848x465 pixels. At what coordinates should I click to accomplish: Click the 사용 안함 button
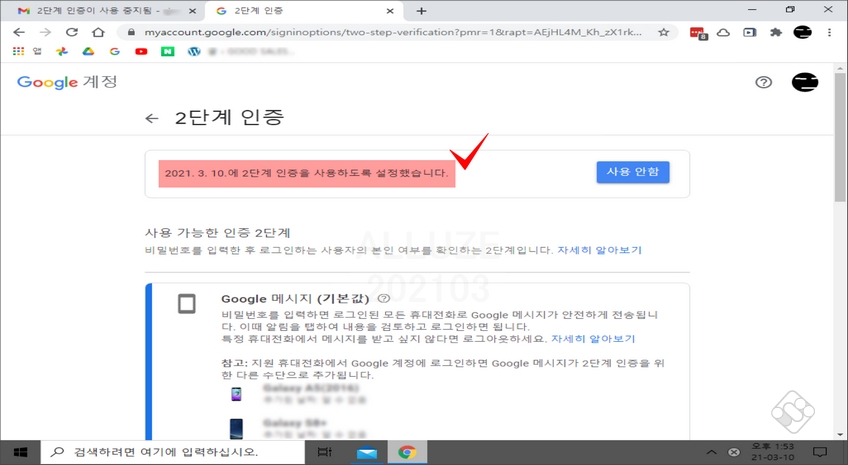pos(633,172)
